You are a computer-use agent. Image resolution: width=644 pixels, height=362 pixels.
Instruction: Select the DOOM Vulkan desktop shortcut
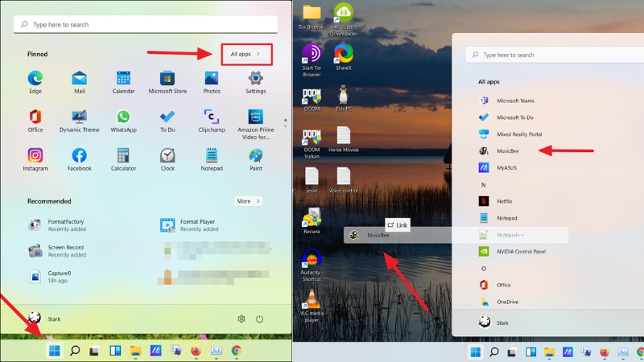[312, 144]
